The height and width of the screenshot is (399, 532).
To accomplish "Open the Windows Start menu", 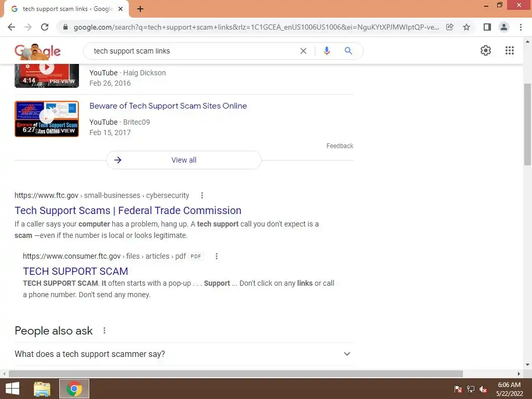I will [12, 389].
